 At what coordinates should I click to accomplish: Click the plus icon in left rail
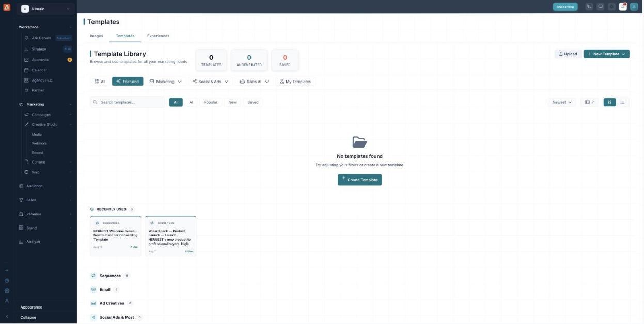coord(7,270)
